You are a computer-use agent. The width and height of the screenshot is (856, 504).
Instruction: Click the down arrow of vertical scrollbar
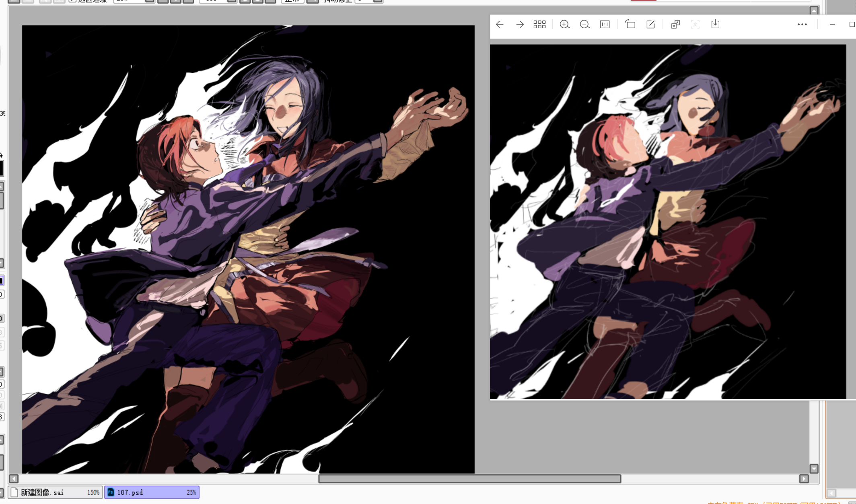[814, 469]
